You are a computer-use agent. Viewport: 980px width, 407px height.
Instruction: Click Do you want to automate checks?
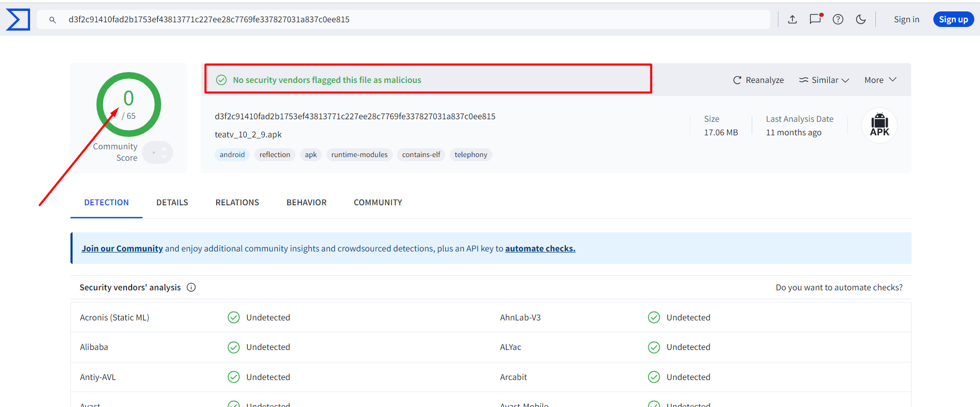839,287
